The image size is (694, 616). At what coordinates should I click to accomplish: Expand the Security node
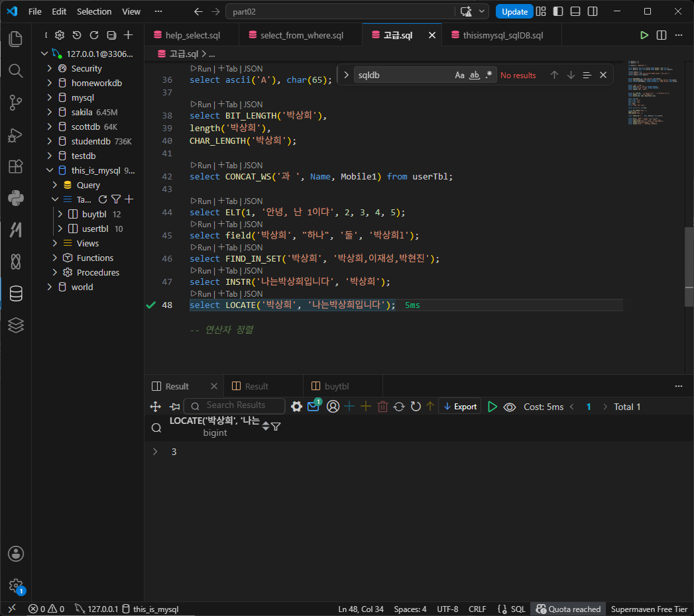50,68
